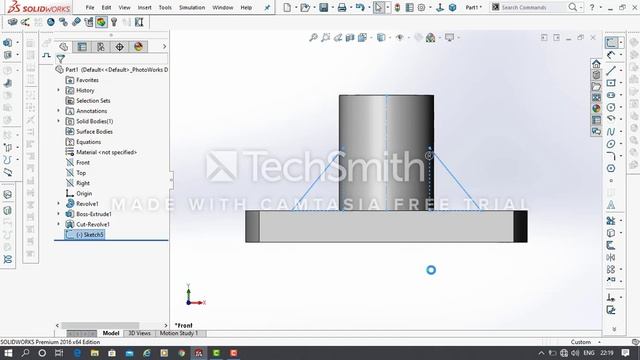The height and width of the screenshot is (360, 640).
Task: Select the Trim Entities tool
Action: (611, 220)
